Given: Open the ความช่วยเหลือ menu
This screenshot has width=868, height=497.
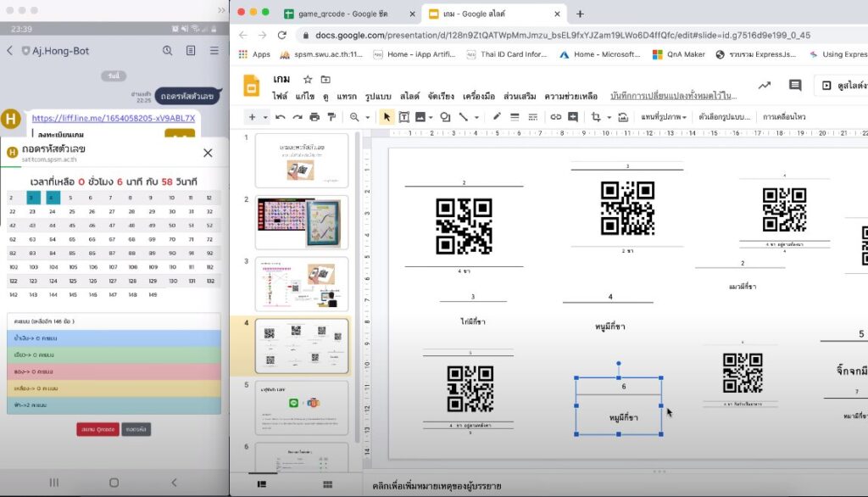Looking at the screenshot, I should coord(570,97).
